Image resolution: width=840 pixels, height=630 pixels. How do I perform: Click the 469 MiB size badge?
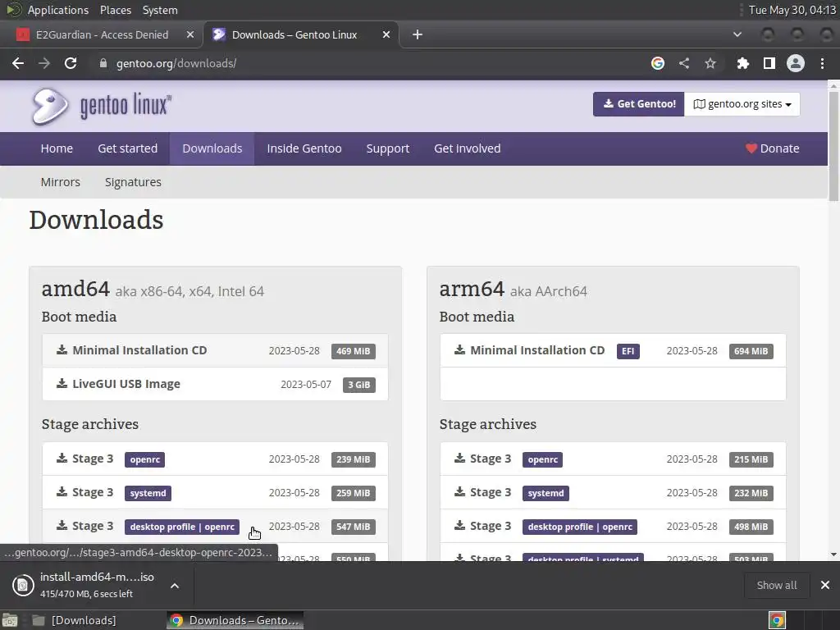click(353, 351)
